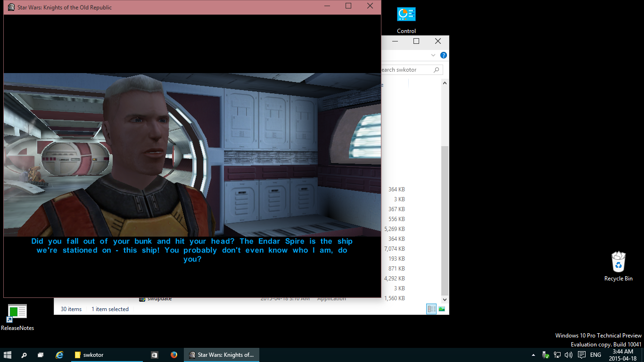Open the Windows Start menu
Screen dimensions: 644x362
pos(8,355)
